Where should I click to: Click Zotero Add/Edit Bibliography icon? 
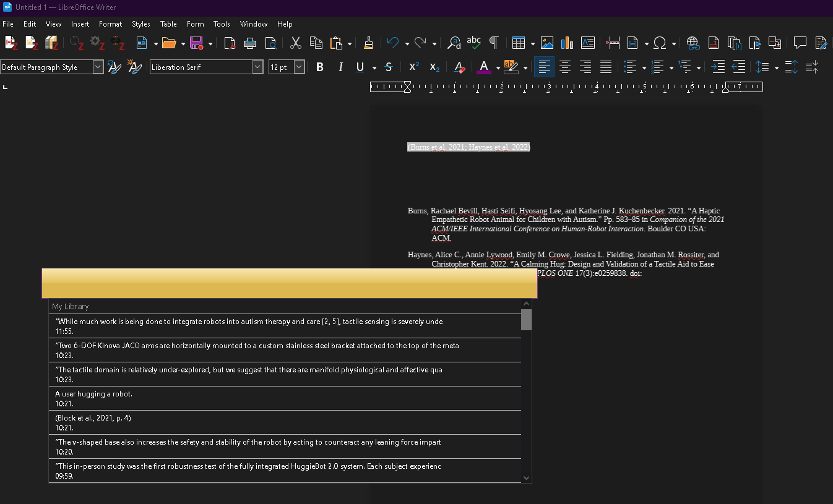[x=52, y=43]
